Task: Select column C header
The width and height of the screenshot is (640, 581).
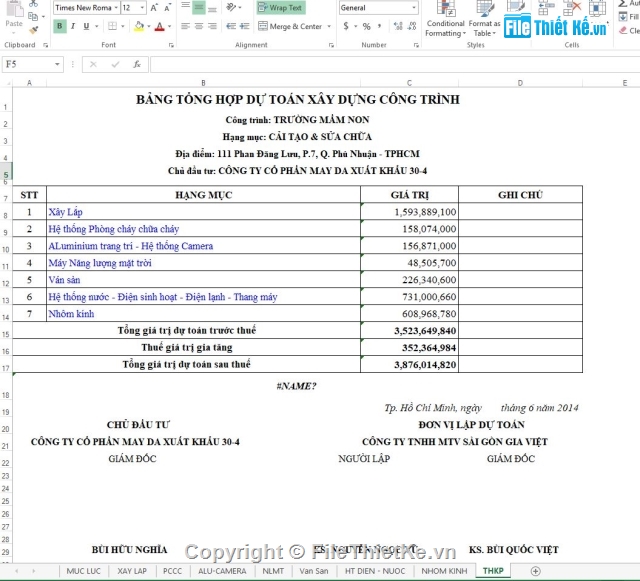Action: tap(409, 83)
